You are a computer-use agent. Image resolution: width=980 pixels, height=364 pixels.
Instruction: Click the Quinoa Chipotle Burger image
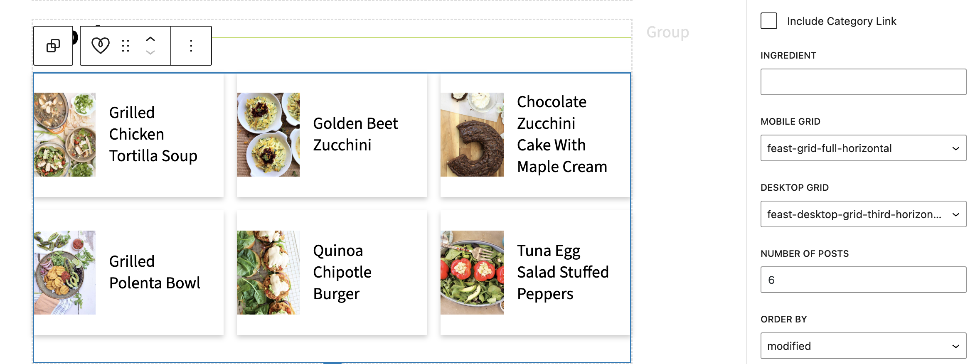pyautogui.click(x=268, y=272)
